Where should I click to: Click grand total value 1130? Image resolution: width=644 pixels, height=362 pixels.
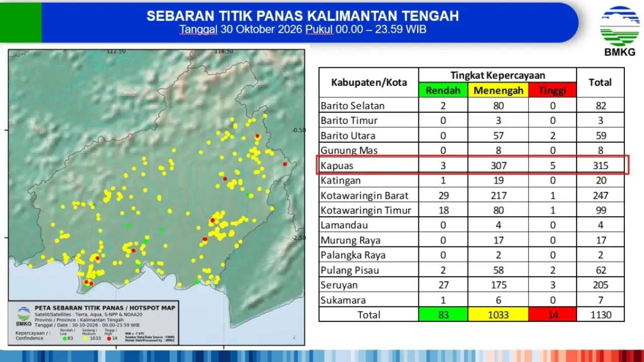(x=600, y=315)
